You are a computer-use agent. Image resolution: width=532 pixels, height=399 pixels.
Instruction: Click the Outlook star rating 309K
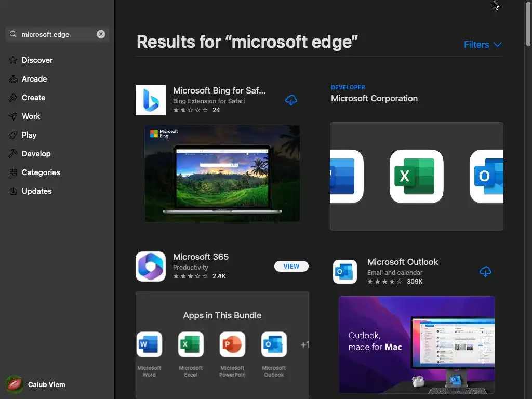pos(395,281)
